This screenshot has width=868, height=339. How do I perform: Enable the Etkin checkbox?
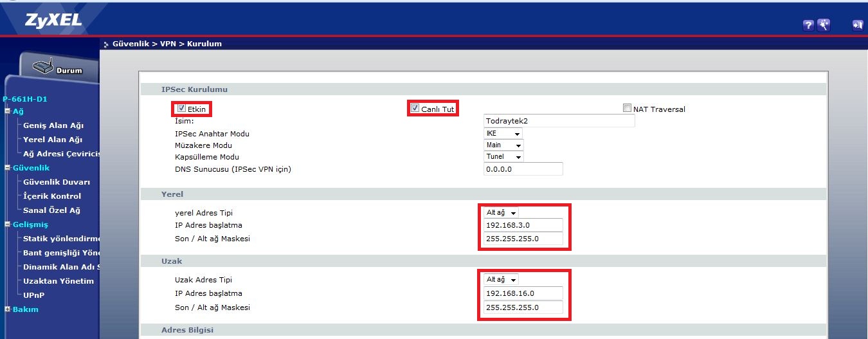coord(182,109)
